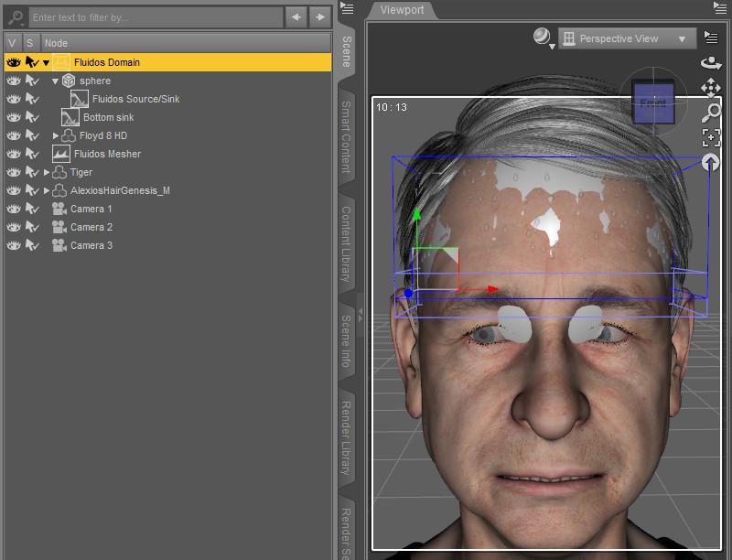Image resolution: width=732 pixels, height=560 pixels.
Task: Open the draw style sphere icon menu
Action: point(543,38)
